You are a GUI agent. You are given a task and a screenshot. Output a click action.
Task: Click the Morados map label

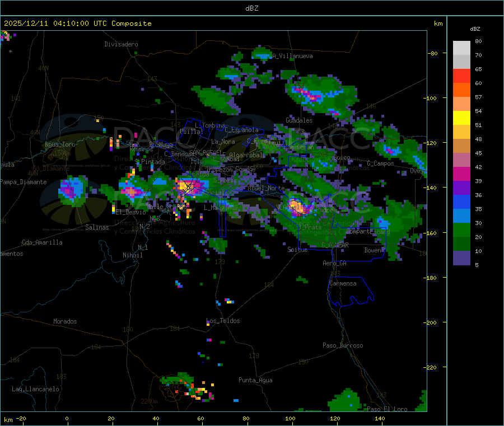65,321
